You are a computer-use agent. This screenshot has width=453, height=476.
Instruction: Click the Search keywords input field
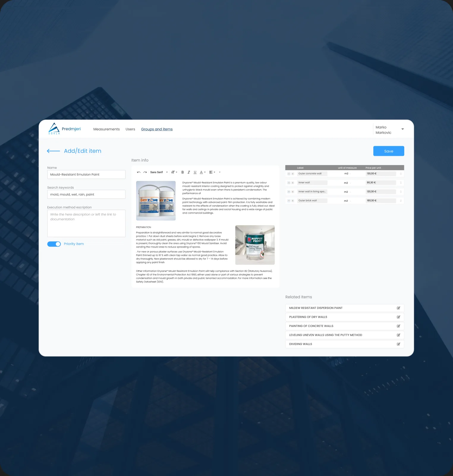86,194
